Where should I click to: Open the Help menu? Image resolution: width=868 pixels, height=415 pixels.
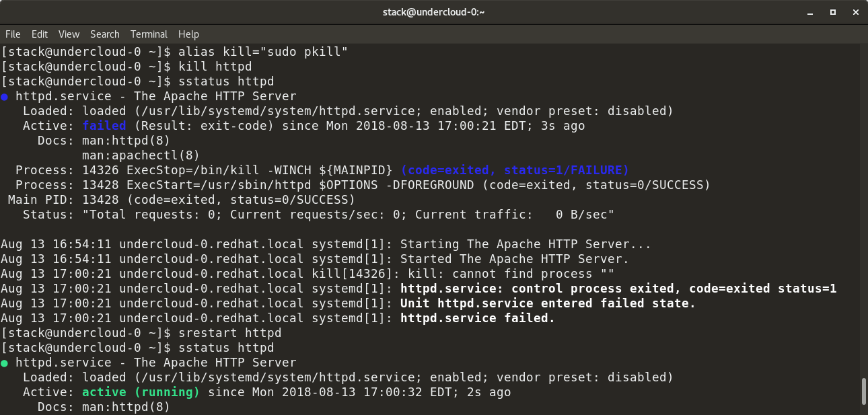tap(188, 34)
